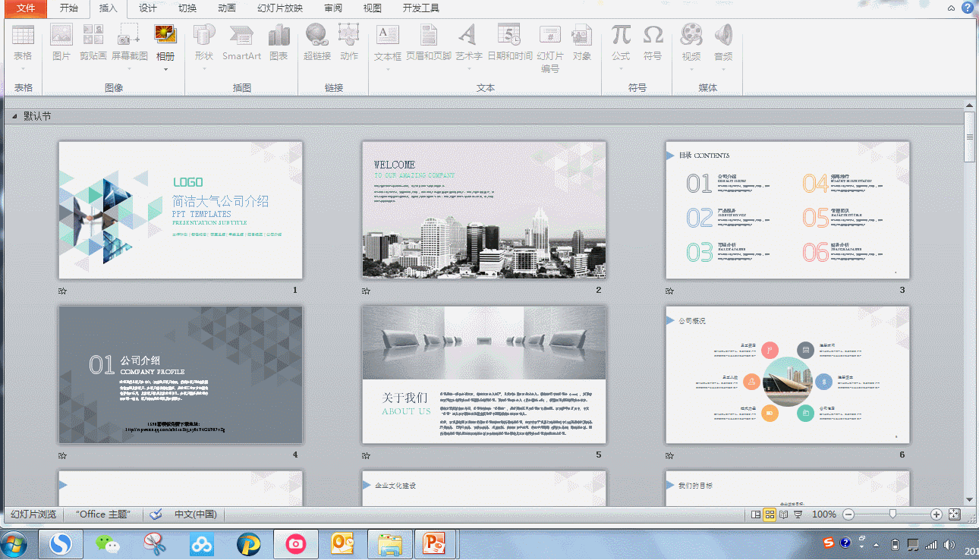This screenshot has height=560, width=979.
Task: Insert a 文本框 text box
Action: pos(387,36)
